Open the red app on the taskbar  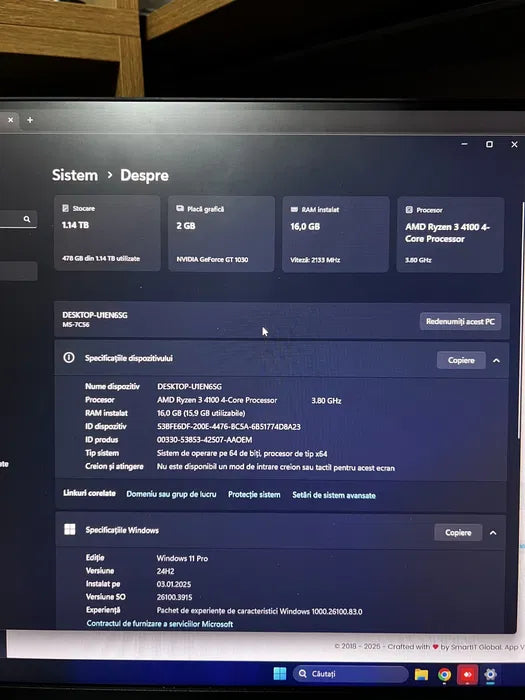[x=467, y=675]
